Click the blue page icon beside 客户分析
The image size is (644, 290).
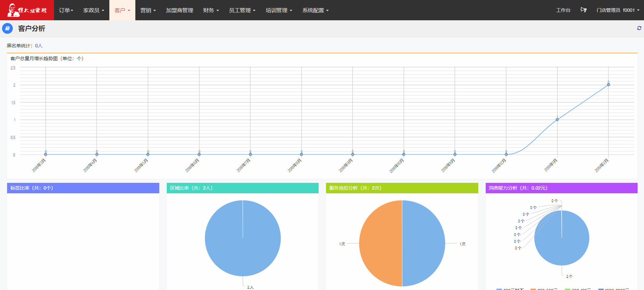[7, 28]
